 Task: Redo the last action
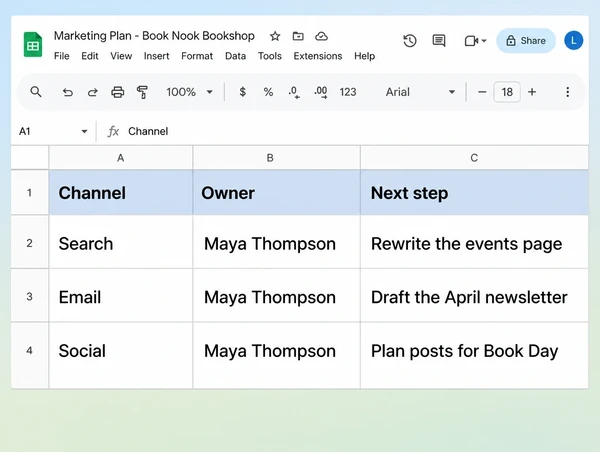[x=93, y=92]
